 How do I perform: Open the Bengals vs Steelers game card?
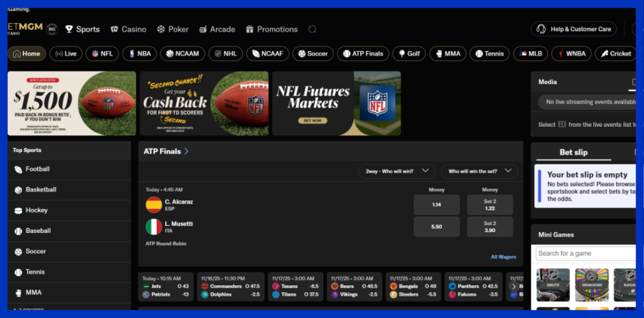click(x=413, y=286)
